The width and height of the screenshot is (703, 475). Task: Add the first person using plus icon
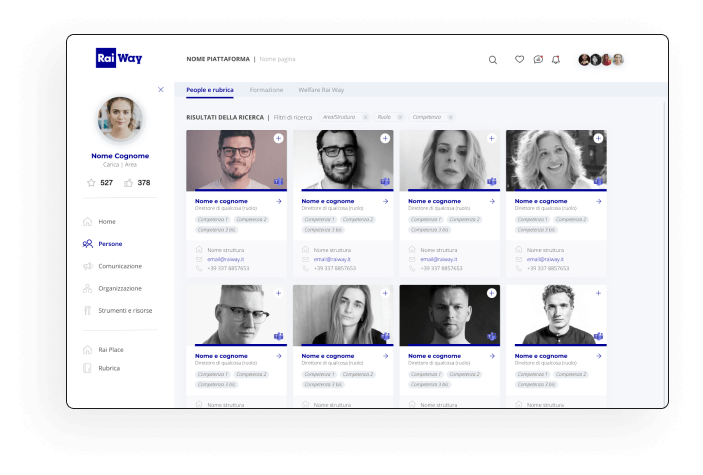click(x=278, y=138)
